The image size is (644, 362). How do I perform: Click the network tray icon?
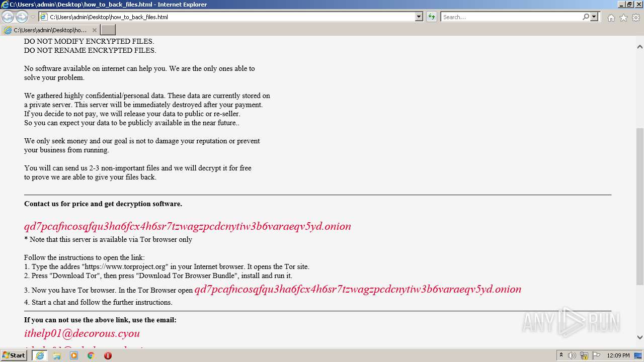[584, 355]
